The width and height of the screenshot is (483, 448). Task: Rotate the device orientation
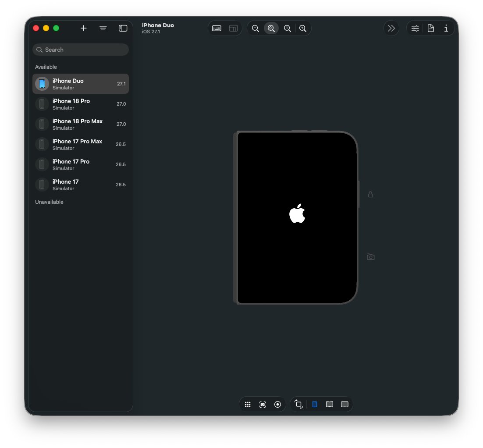pyautogui.click(x=298, y=404)
